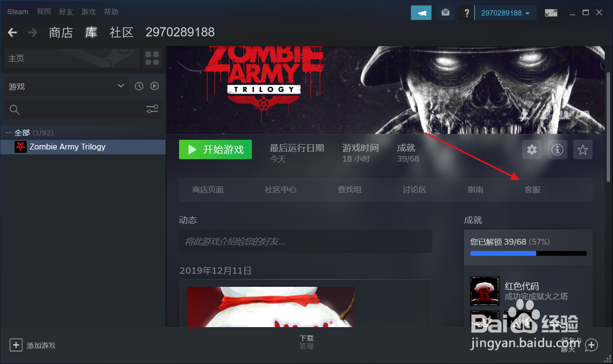Open the 查找组 link
The height and width of the screenshot is (364, 613).
349,190
